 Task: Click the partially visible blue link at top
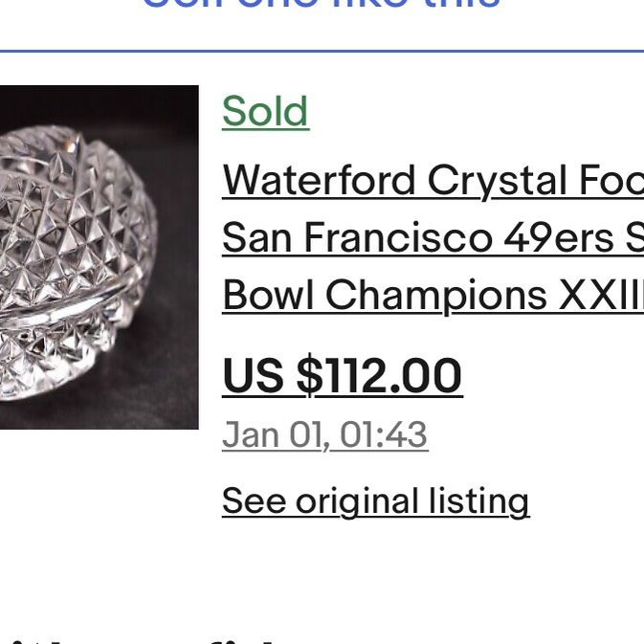point(322,3)
